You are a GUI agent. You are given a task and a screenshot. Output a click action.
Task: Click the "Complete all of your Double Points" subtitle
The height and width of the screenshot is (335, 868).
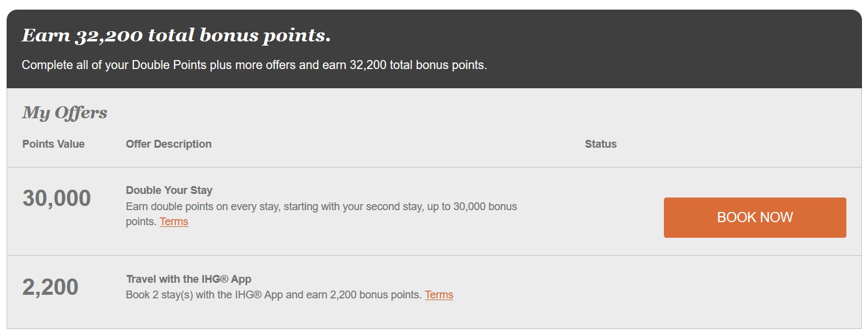click(254, 65)
